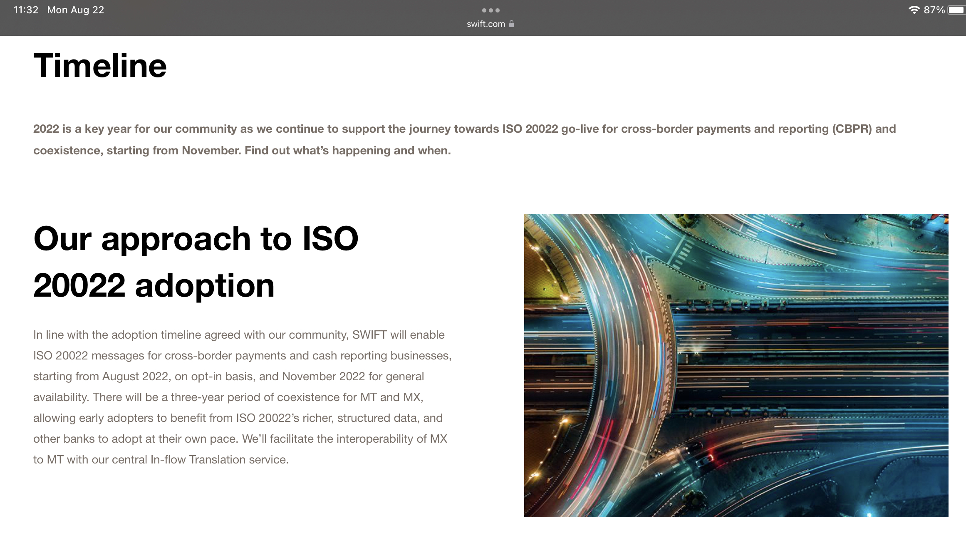Tap 'allowing early adopters to benefit' line
This screenshot has width=966, height=560.
[238, 418]
